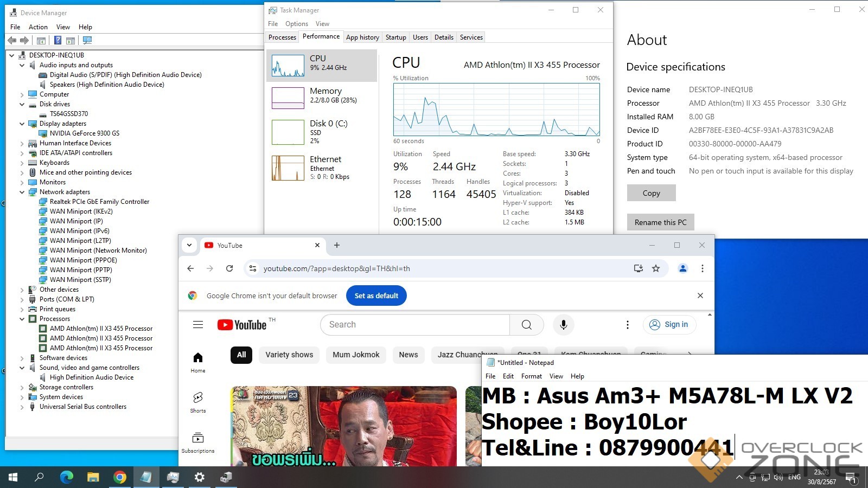Image resolution: width=868 pixels, height=488 pixels.
Task: Go to YouTube Home in sidebar
Action: (198, 363)
